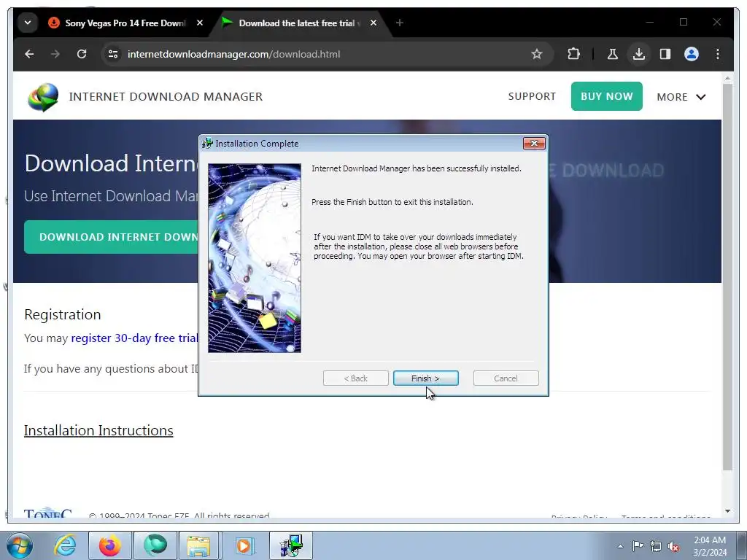This screenshot has height=560, width=747.
Task: Click the BUY NOW button
Action: [606, 96]
